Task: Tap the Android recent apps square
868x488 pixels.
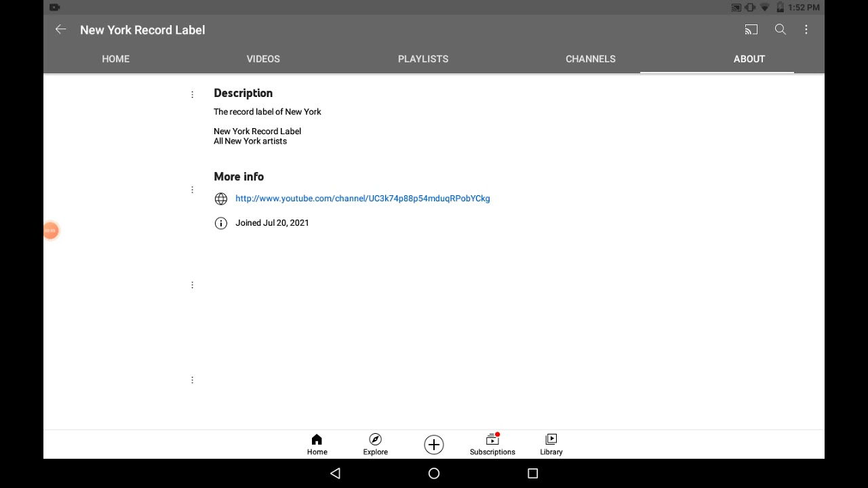Action: [x=533, y=474]
